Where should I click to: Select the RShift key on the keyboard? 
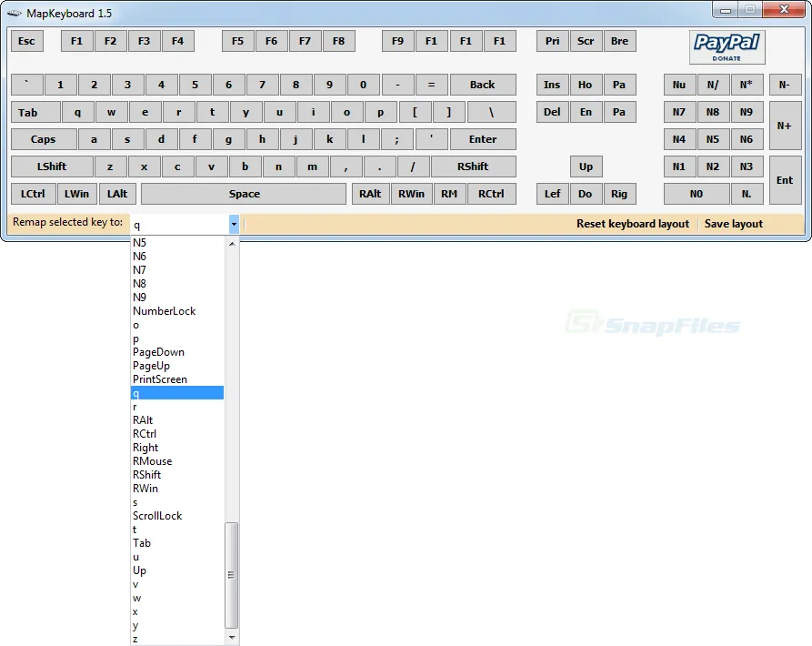(x=474, y=167)
